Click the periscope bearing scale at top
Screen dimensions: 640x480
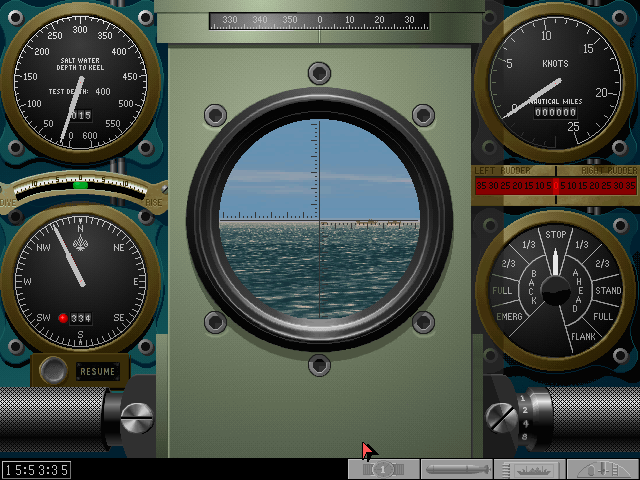click(x=319, y=20)
